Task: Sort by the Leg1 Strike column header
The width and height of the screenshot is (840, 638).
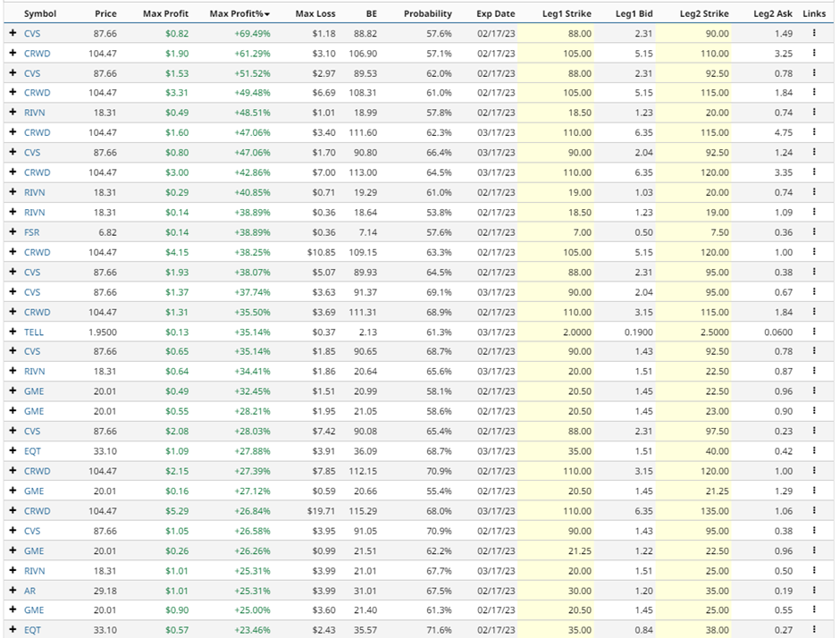Action: [567, 13]
